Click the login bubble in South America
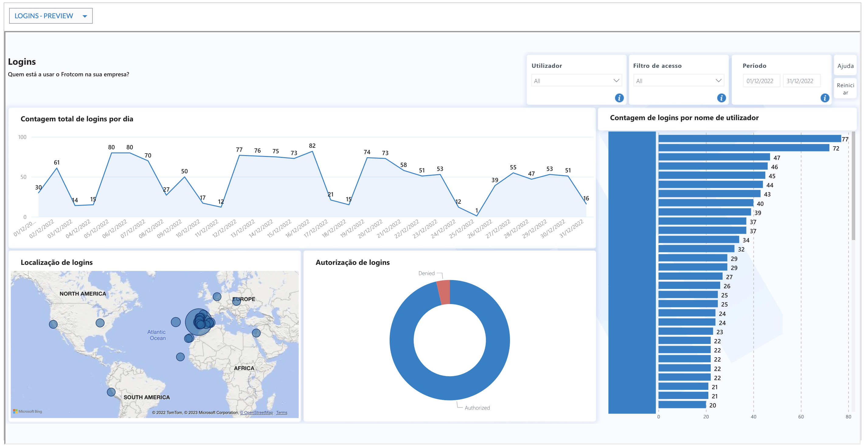The width and height of the screenshot is (868, 447). (111, 392)
